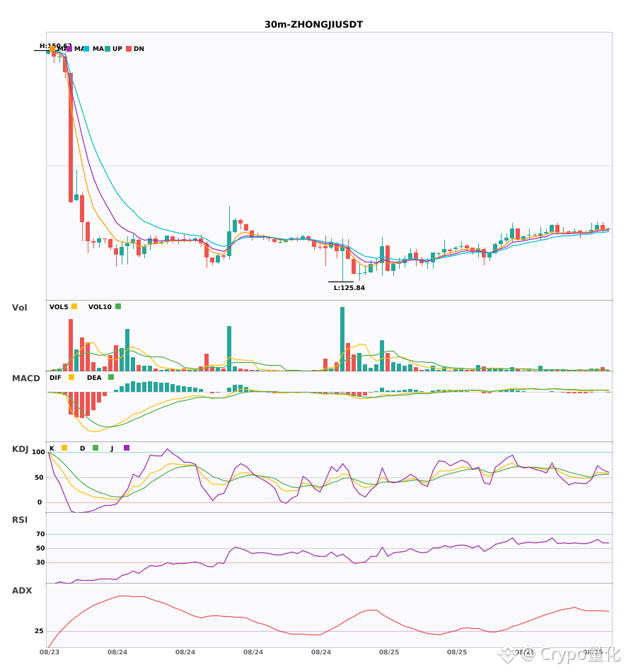626x672 pixels.
Task: Click the KDJ panel label
Action: pos(20,449)
